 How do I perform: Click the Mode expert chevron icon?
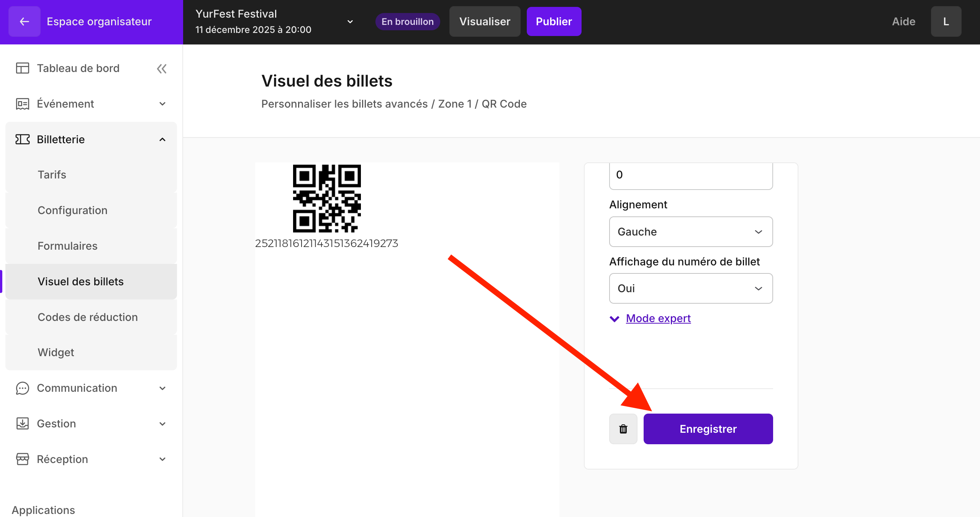tap(614, 319)
